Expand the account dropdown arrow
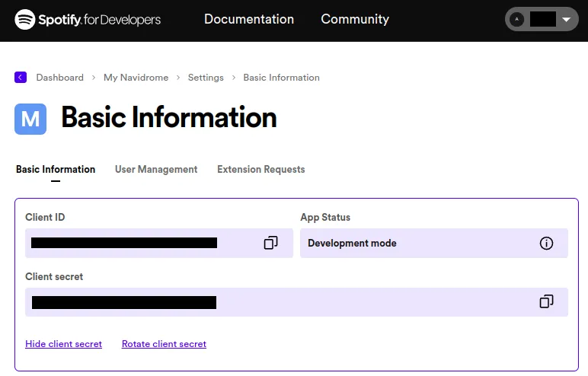This screenshot has width=588, height=376. (x=565, y=20)
